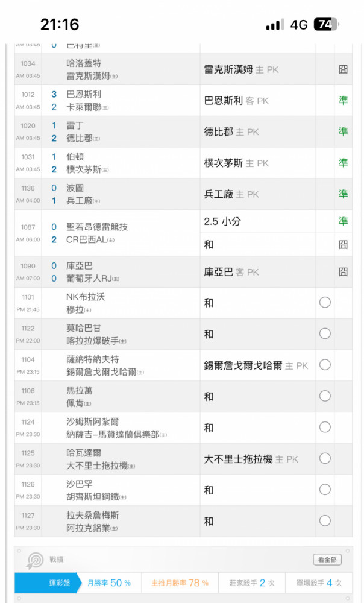Select the radio button for match 1124
Screen dimensions: 364x603
pos(325,428)
